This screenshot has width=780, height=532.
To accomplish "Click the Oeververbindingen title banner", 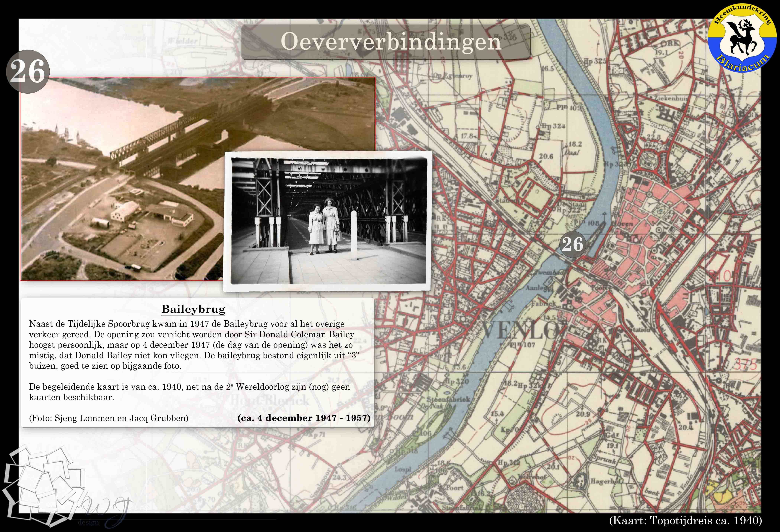I will click(x=386, y=42).
